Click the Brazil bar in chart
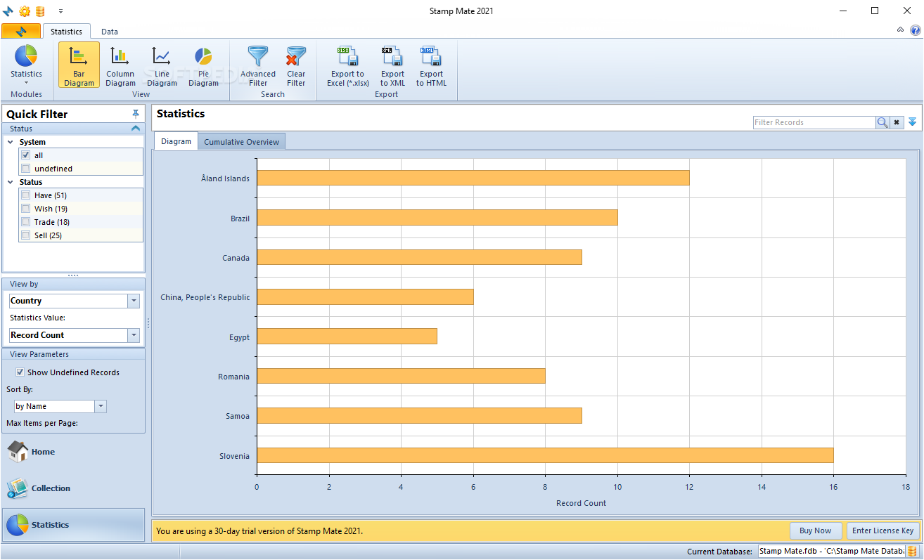The image size is (924, 560). click(437, 218)
